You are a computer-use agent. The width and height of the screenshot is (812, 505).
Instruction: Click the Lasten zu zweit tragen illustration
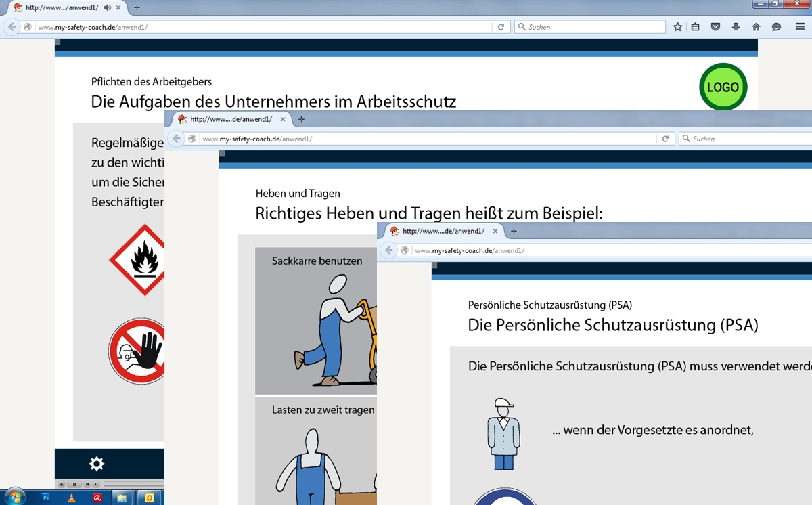[316, 451]
